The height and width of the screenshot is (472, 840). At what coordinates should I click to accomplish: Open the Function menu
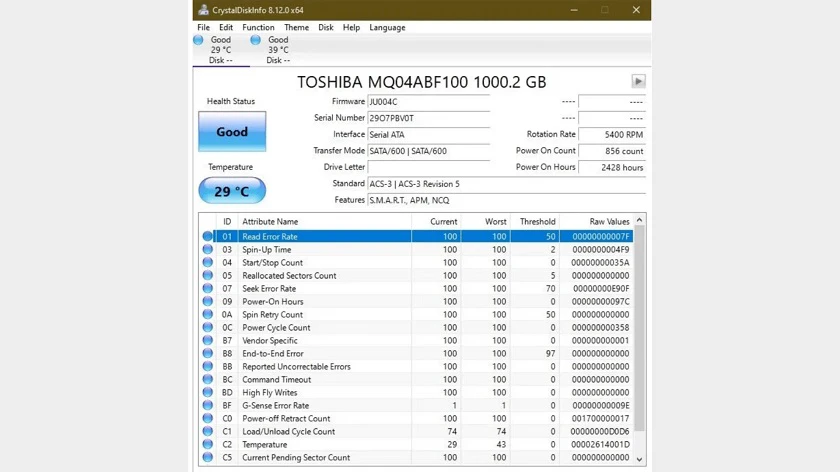(258, 27)
